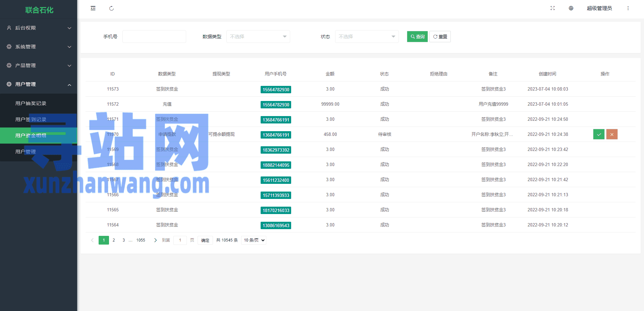Click phone badge 18882144095
This screenshot has height=311, width=644.
(x=276, y=165)
